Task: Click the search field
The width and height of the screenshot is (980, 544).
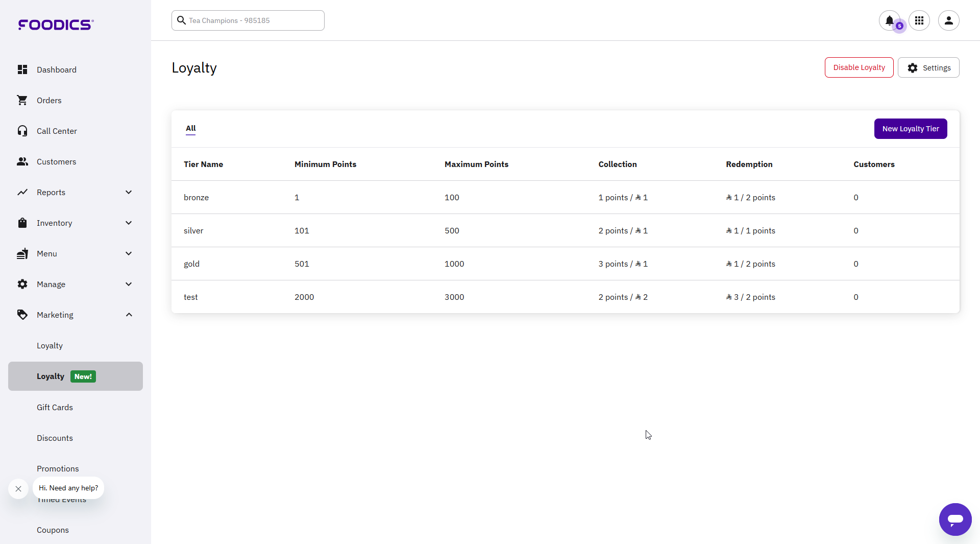Action: click(248, 20)
